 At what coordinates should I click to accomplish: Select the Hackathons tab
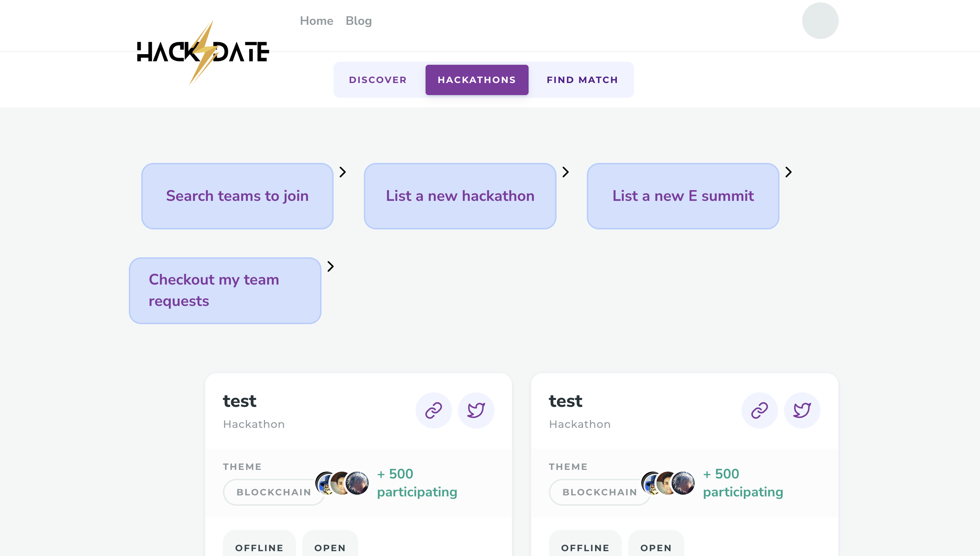click(x=477, y=80)
